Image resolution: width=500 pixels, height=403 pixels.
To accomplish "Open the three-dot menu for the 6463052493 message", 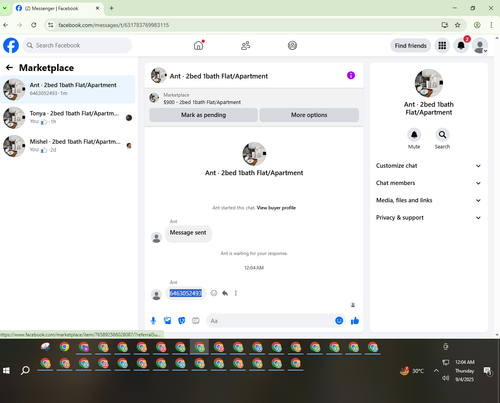I will (236, 293).
